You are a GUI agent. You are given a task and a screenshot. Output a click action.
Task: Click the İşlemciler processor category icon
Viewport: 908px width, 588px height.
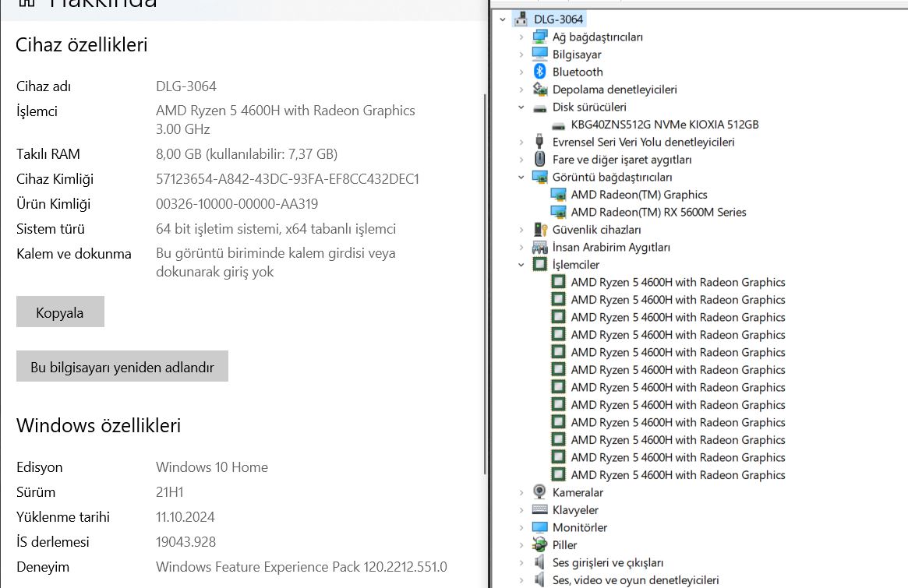coord(539,265)
